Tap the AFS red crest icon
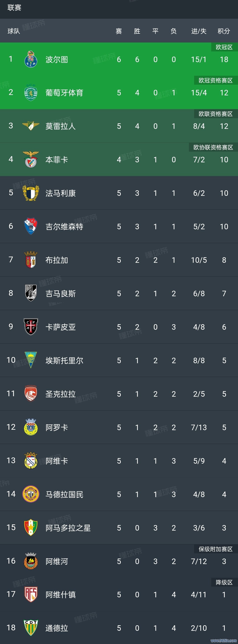The image size is (238, 644). pos(31,594)
